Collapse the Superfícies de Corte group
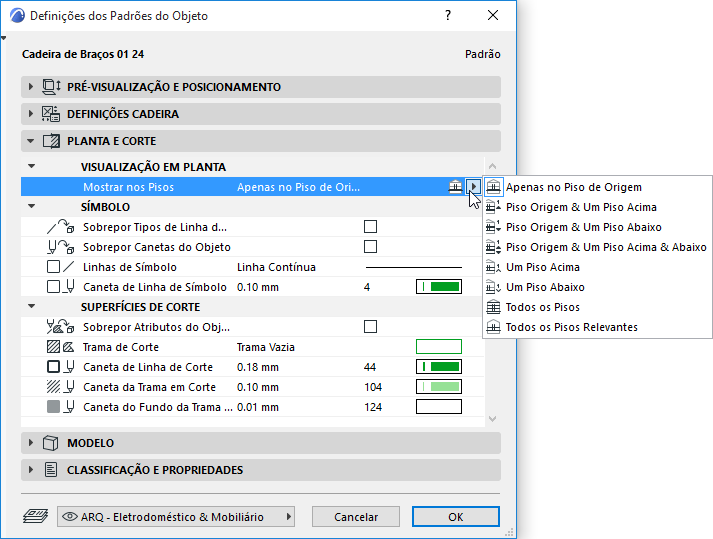The image size is (713, 539). coord(31,307)
